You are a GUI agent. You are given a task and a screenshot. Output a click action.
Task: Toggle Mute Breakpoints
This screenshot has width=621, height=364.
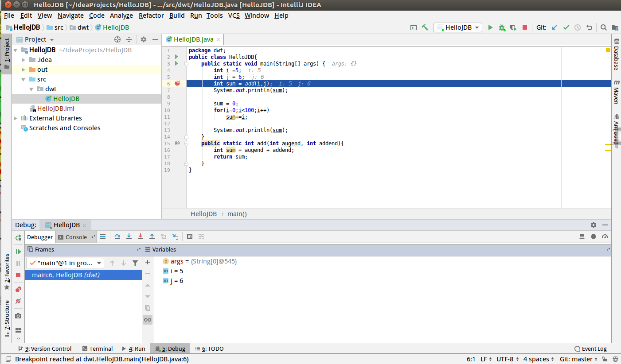18,301
